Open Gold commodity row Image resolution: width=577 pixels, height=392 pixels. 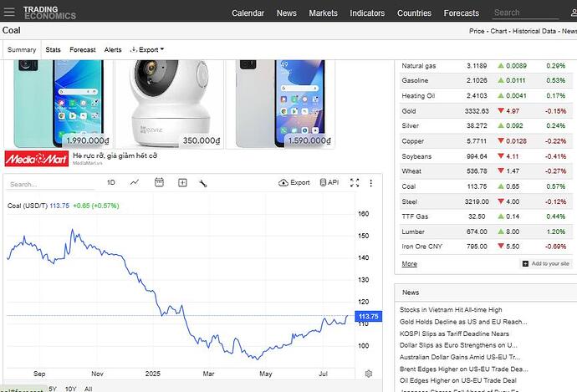486,111
